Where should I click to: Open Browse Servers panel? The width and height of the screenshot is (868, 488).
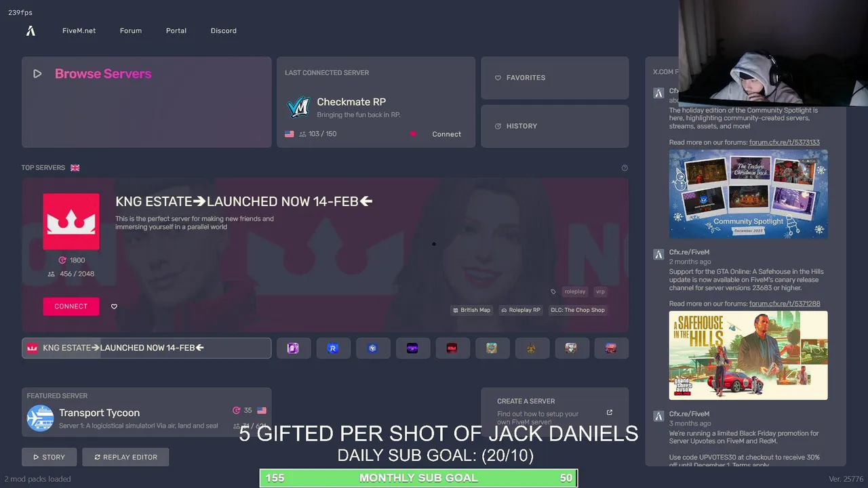[146, 102]
